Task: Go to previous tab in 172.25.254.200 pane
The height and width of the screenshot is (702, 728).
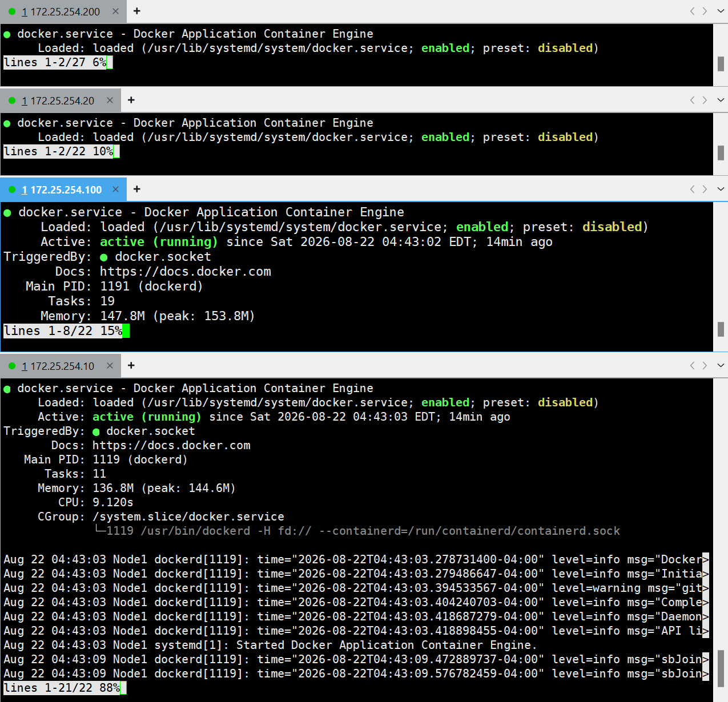Action: tap(693, 11)
